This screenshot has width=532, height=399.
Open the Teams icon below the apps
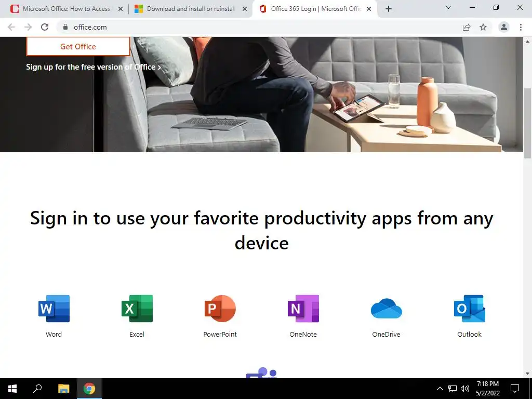[x=262, y=373]
